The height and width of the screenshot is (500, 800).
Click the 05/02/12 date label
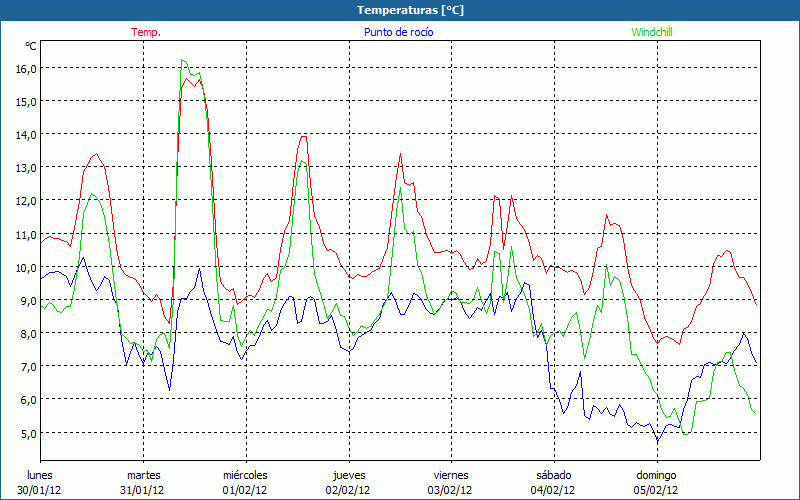click(656, 490)
